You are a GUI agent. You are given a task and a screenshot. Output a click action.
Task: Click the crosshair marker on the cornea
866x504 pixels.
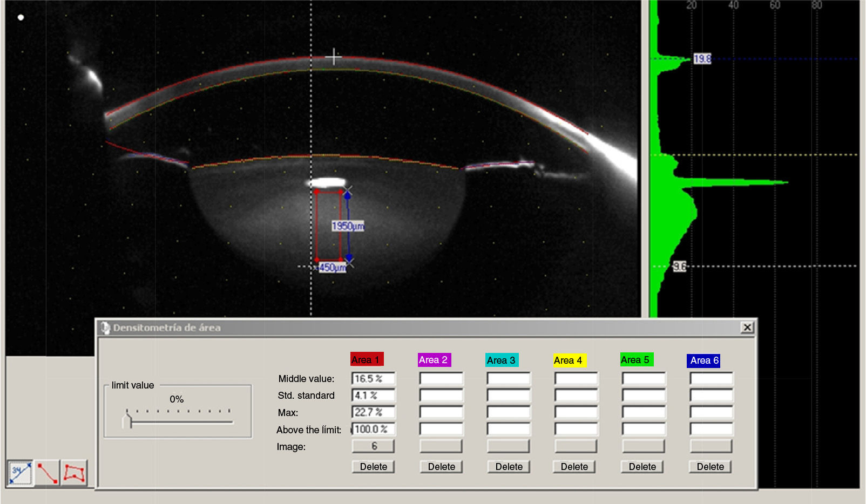334,56
